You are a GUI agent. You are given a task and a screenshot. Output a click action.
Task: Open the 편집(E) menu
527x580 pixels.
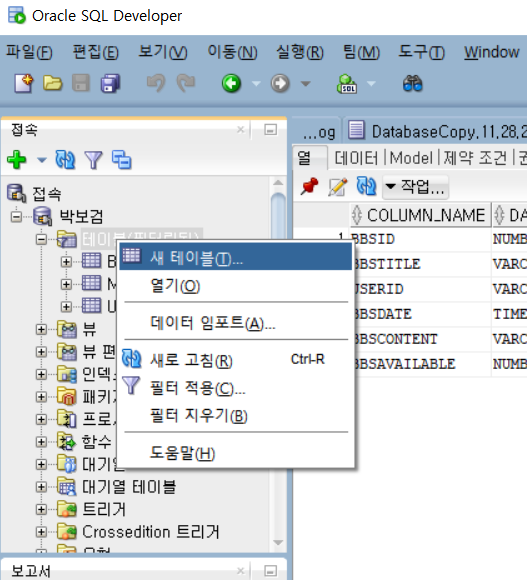point(95,52)
